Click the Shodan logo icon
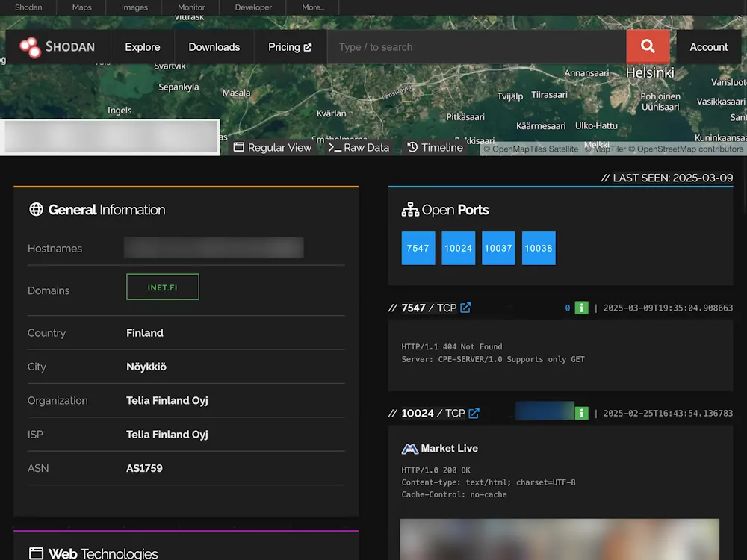 [30, 47]
